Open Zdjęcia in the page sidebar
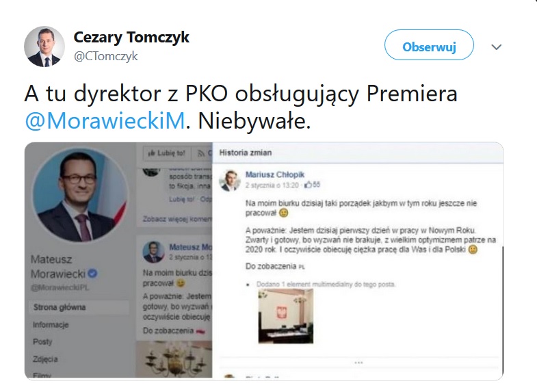The height and width of the screenshot is (392, 537). 45,359
